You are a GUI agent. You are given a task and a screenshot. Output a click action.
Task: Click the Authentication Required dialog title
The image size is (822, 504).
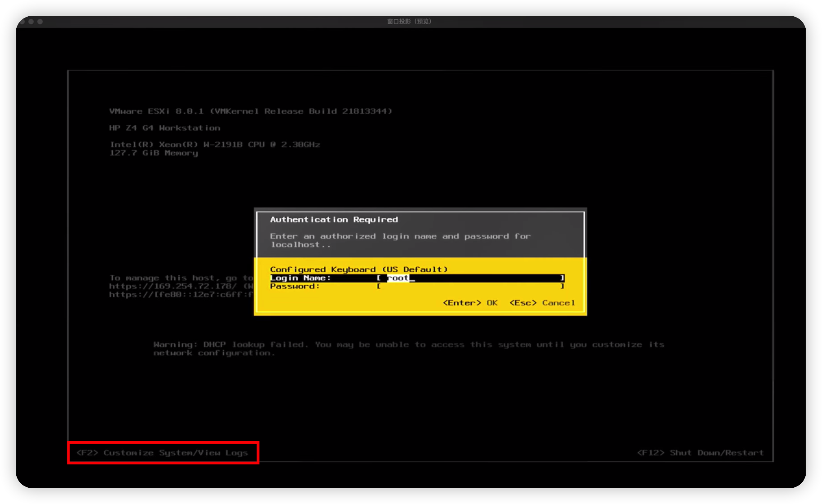coord(334,220)
